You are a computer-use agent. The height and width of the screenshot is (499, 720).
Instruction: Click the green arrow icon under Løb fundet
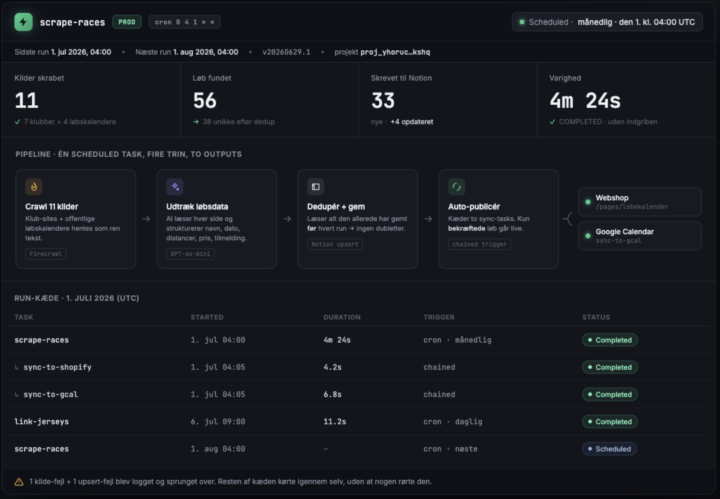pyautogui.click(x=196, y=122)
